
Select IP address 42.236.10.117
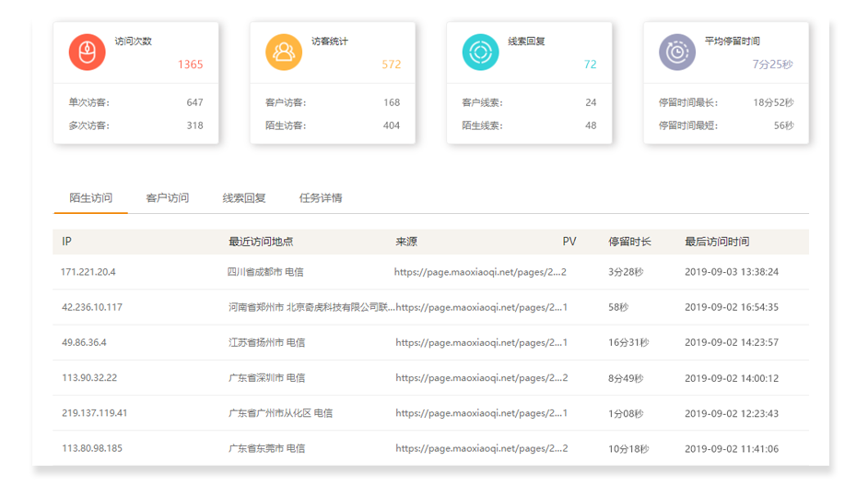click(92, 307)
